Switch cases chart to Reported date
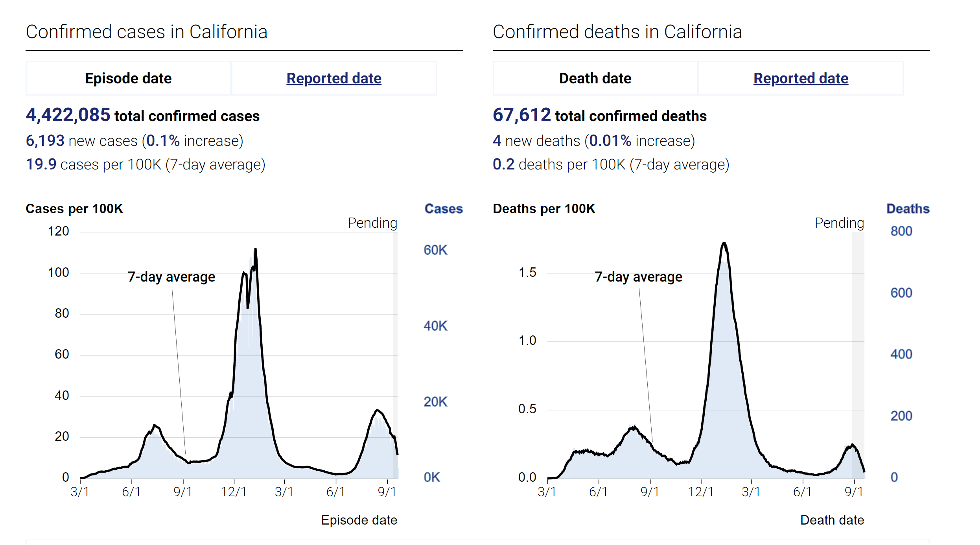 pos(333,78)
